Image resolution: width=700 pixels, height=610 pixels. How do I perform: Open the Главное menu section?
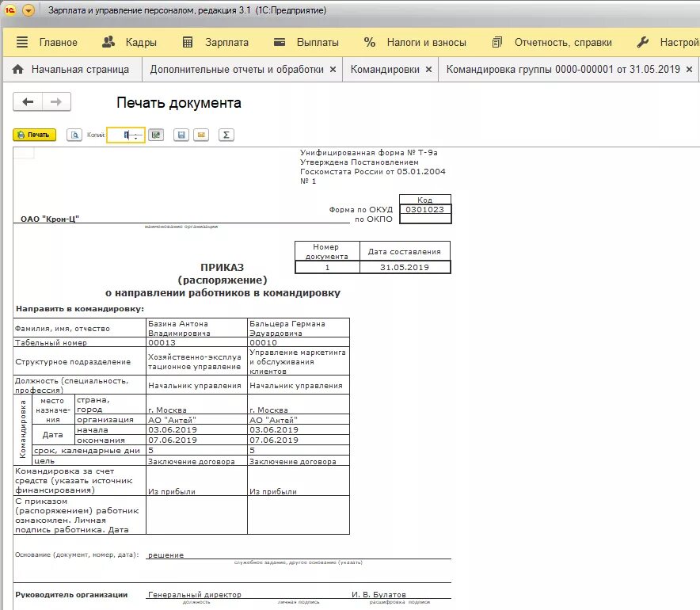58,43
